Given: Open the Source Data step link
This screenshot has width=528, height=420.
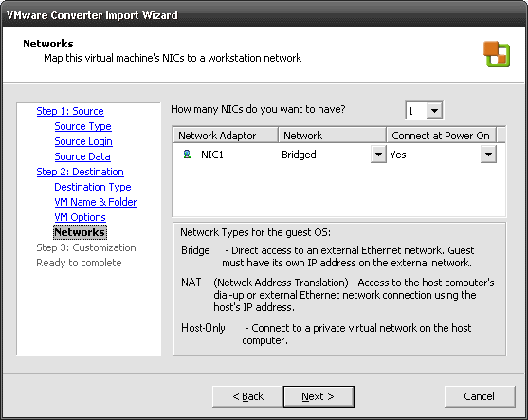Looking at the screenshot, I should 82,156.
